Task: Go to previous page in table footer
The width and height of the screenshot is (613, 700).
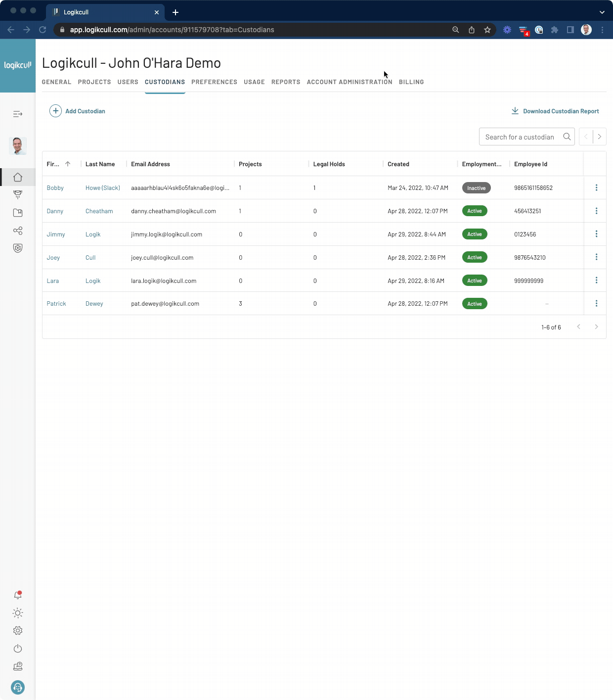Action: point(579,327)
